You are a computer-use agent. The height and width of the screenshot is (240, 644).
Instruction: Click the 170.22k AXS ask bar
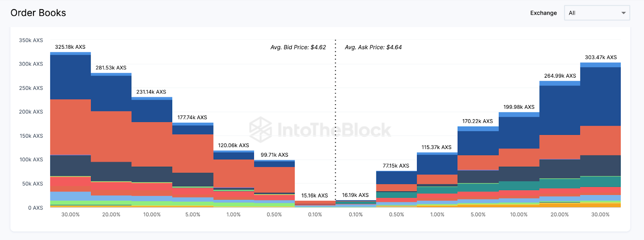[478, 167]
